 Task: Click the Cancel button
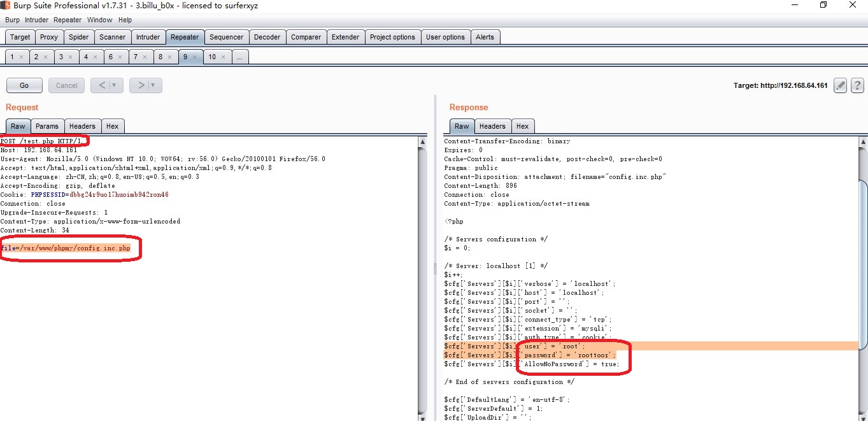click(67, 85)
